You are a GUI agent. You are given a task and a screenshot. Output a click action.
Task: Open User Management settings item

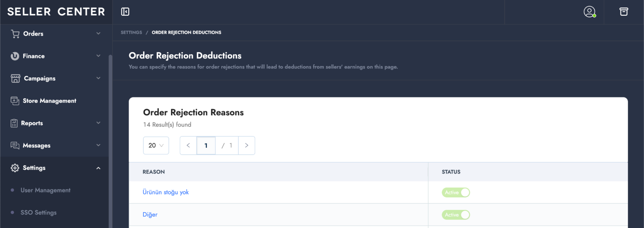[45, 190]
